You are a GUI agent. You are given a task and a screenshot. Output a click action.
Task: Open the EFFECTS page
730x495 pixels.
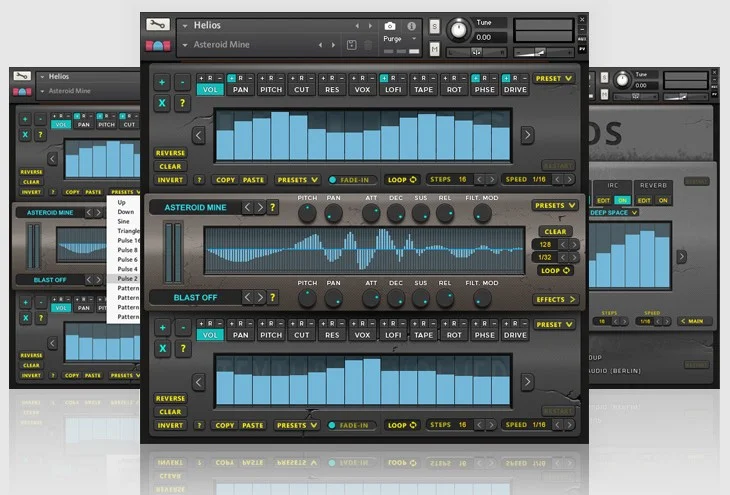(x=555, y=299)
